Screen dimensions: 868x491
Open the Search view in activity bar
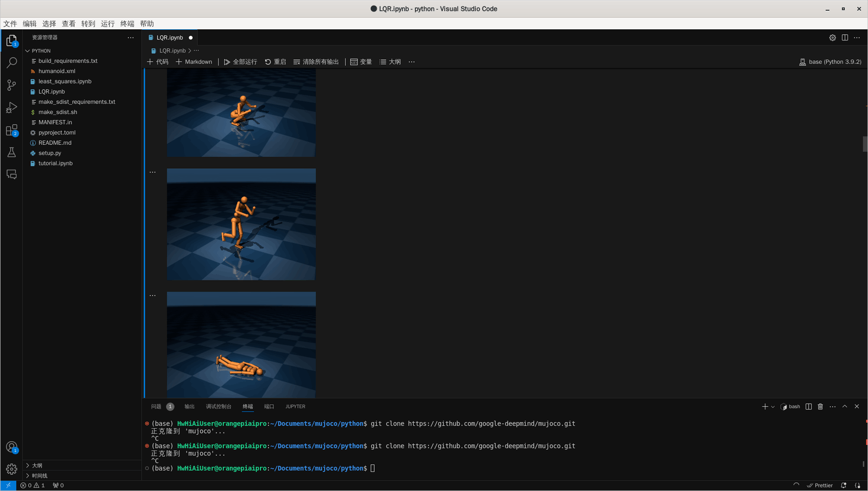tap(11, 63)
